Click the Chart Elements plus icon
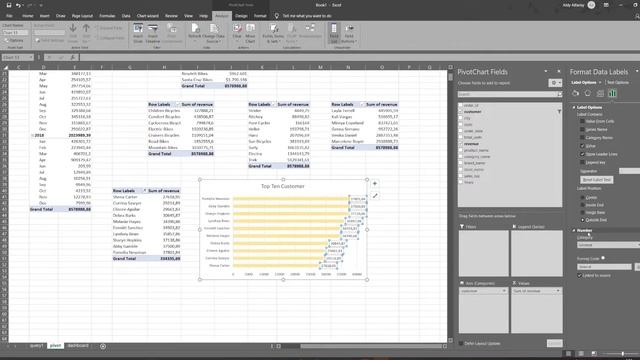 coord(375,184)
